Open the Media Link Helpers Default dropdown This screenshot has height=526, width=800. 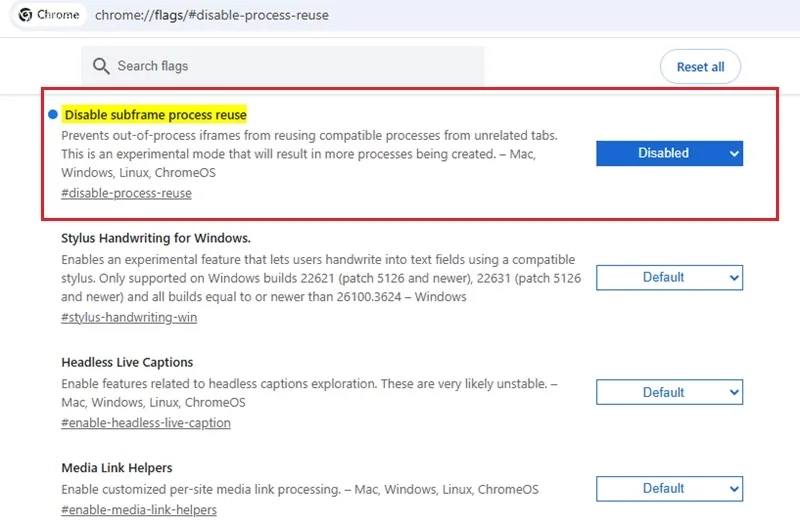(669, 489)
